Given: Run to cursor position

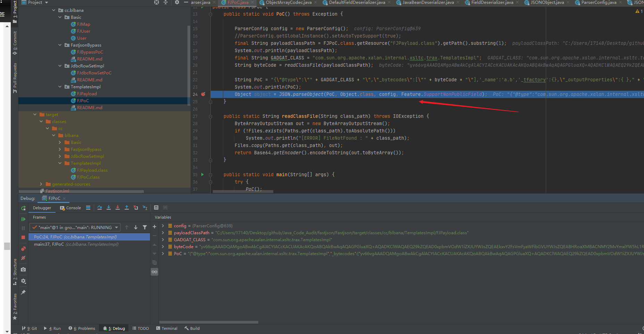Looking at the screenshot, I should coord(145,208).
